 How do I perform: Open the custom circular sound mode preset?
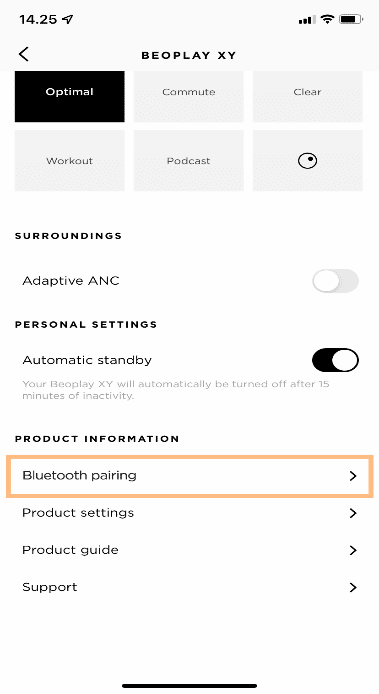click(x=308, y=160)
